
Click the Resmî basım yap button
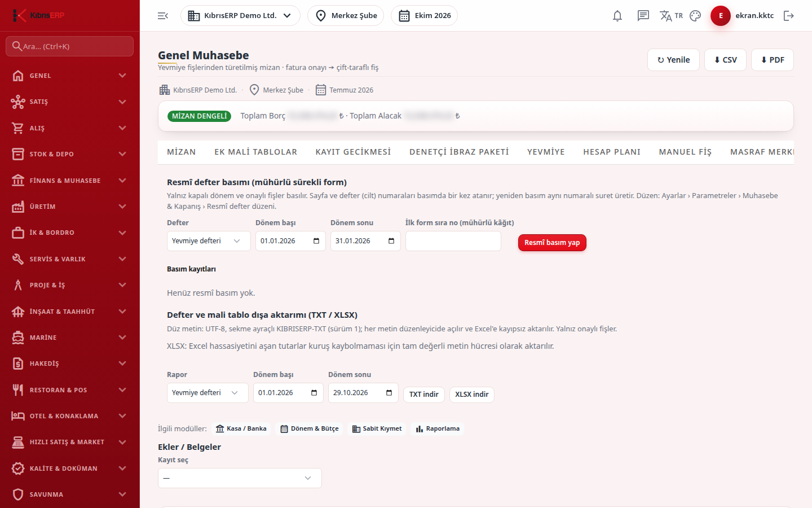(x=552, y=243)
